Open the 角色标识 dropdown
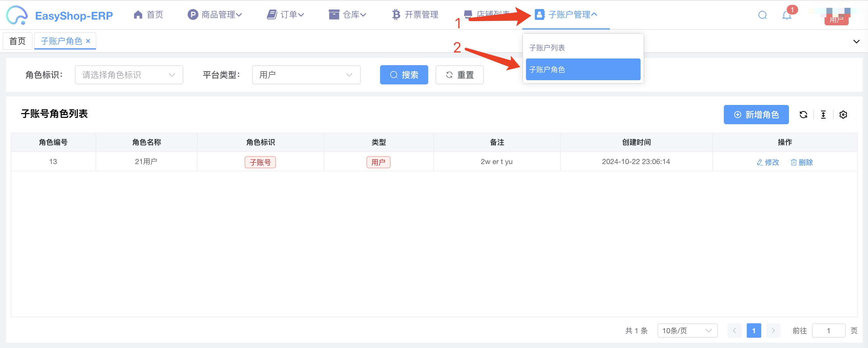 pyautogui.click(x=129, y=75)
